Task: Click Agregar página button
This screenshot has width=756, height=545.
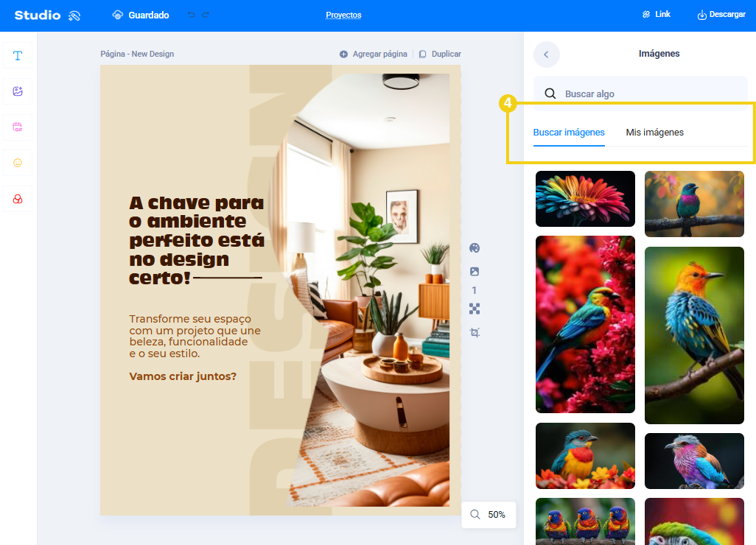Action: coord(373,54)
